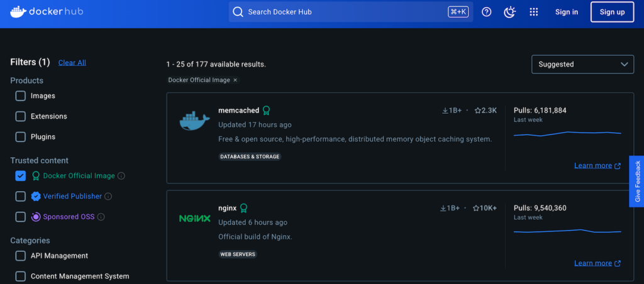Enable the Images product checkbox
644x284 pixels.
pos(21,96)
